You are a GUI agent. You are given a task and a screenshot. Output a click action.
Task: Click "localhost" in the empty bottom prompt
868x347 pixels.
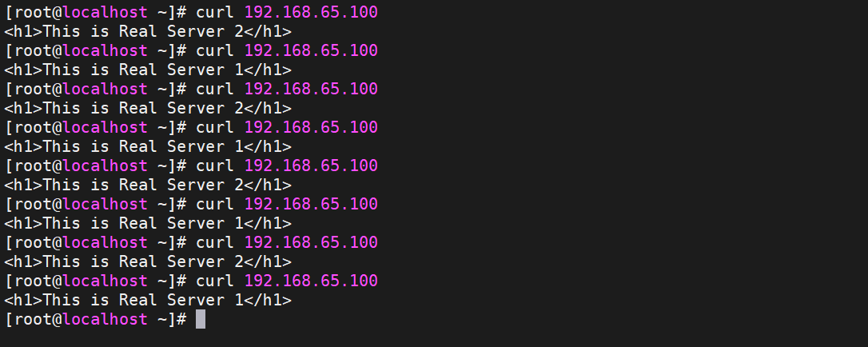coord(106,319)
